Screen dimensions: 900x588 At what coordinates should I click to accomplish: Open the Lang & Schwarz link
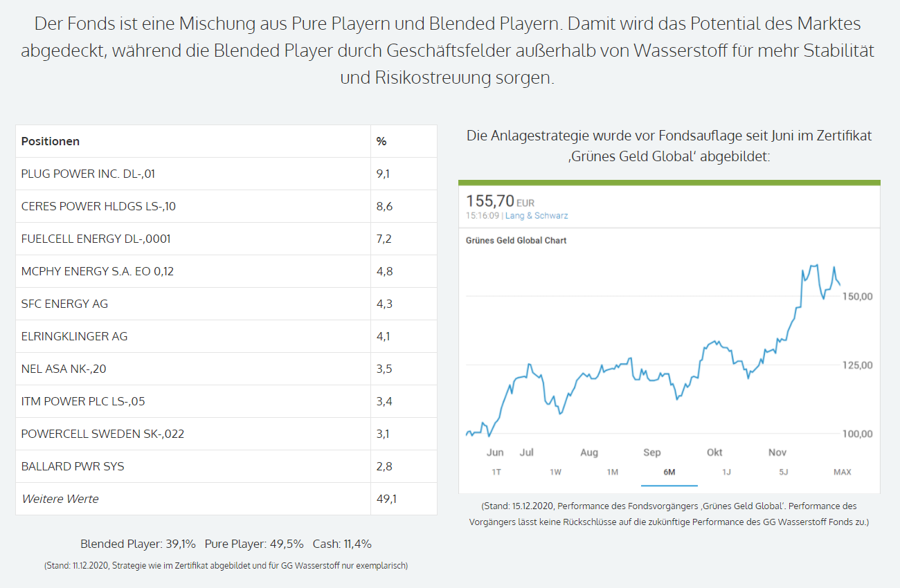point(537,216)
